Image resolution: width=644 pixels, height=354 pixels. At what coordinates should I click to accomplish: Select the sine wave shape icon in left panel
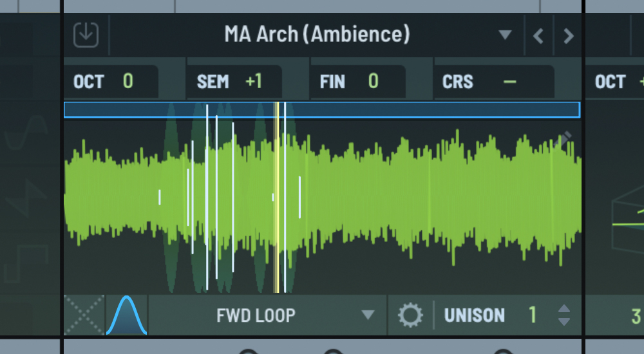[28, 132]
